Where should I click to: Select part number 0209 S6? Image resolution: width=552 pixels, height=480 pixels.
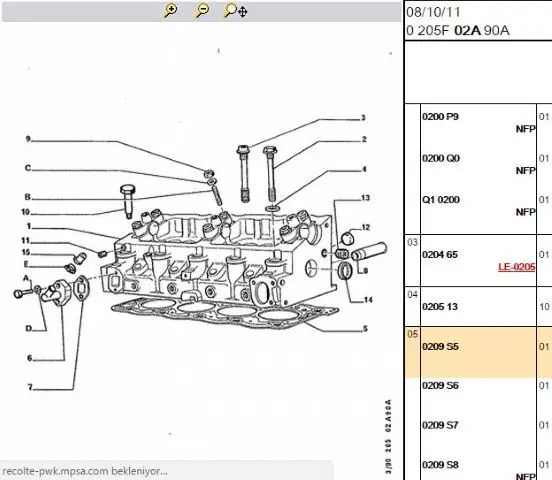(440, 386)
